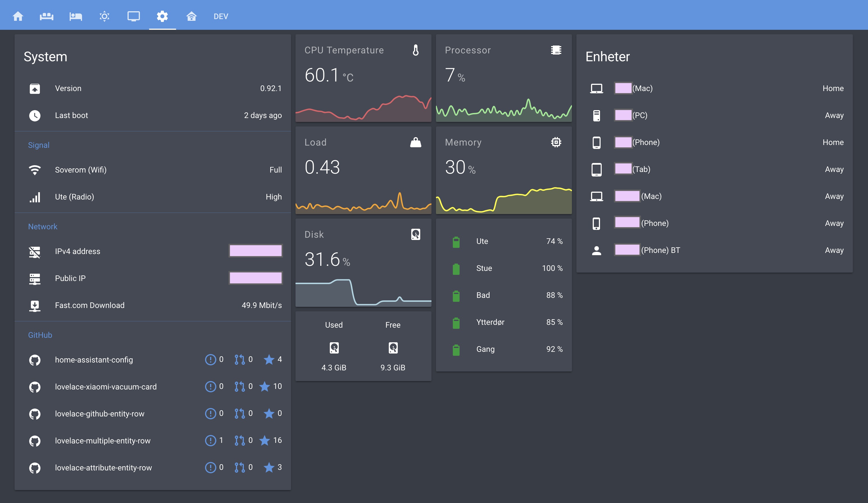Click the Soverom Wifi signal icon
868x503 pixels.
[35, 170]
